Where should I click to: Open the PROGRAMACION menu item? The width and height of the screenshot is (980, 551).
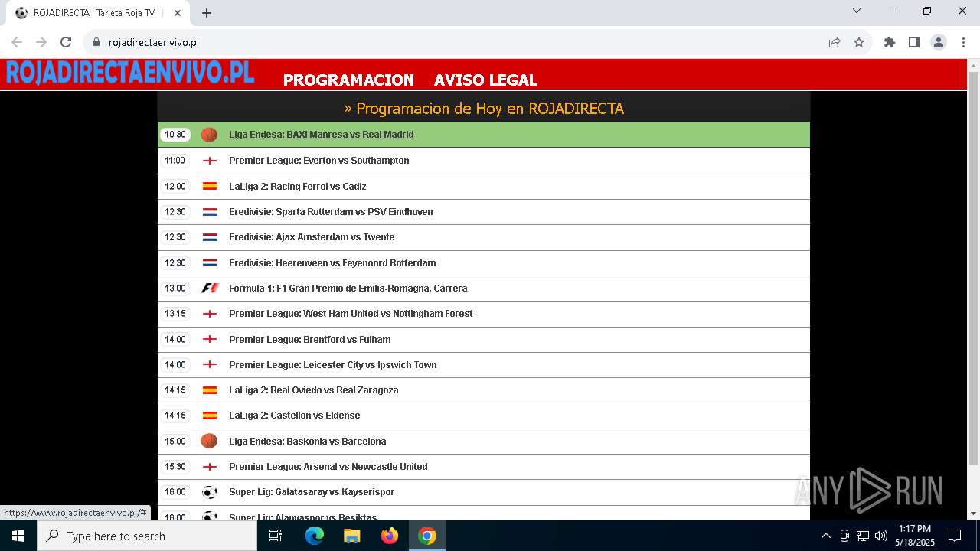click(x=348, y=80)
